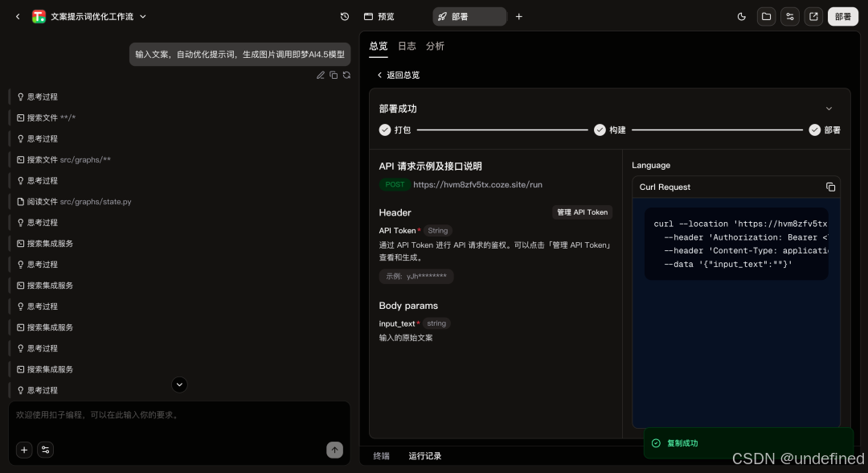The height and width of the screenshot is (473, 868).
Task: Send message with up-arrow button
Action: (334, 450)
